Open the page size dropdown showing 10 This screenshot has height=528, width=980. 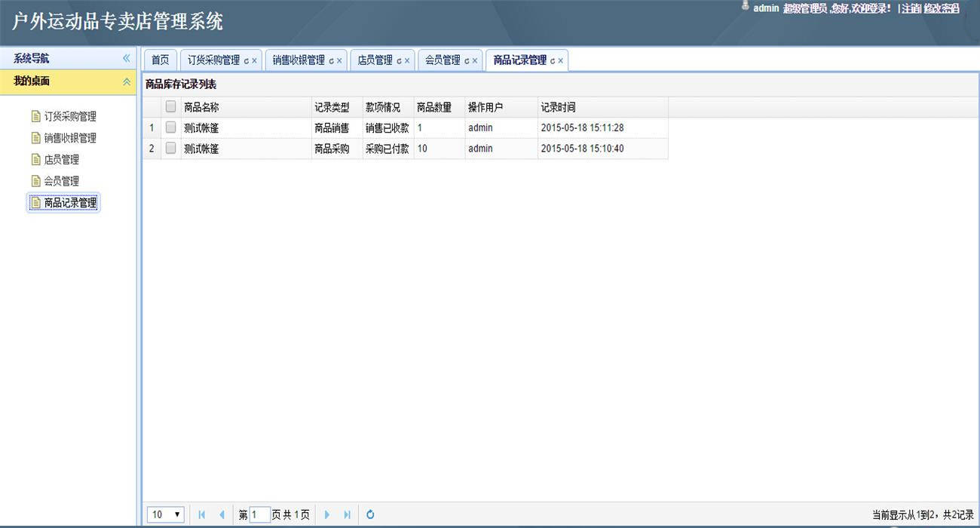[164, 514]
